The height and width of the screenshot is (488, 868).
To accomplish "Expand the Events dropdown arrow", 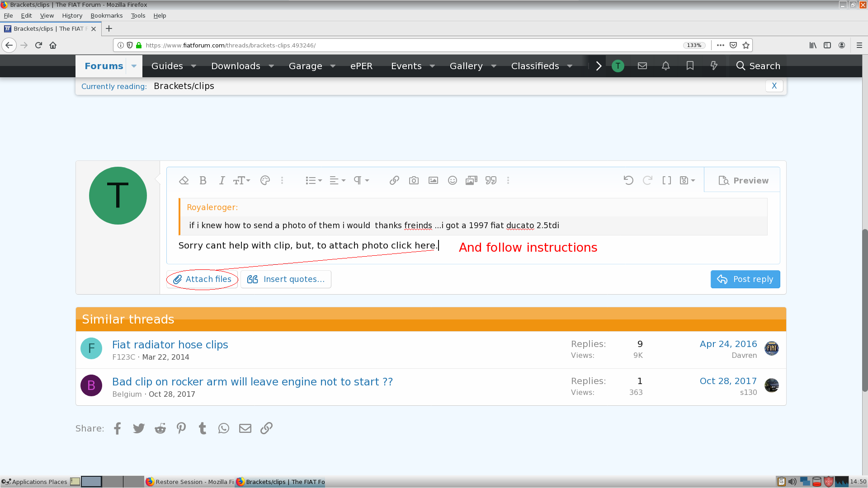I will [432, 66].
